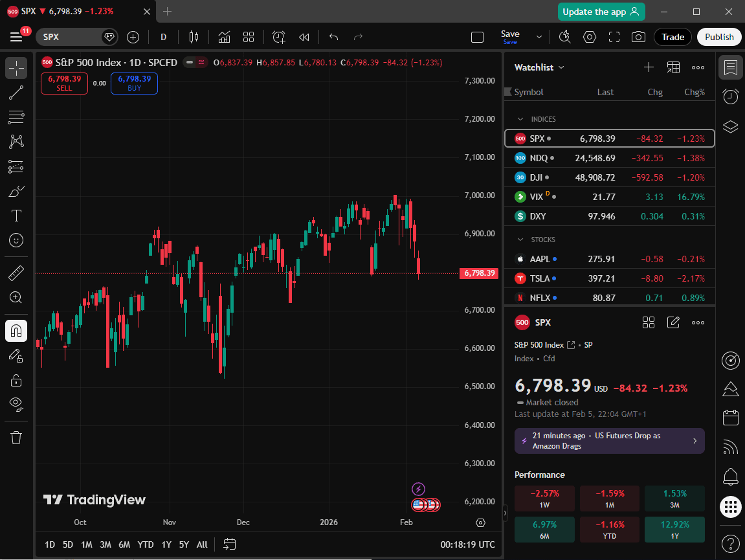Open the Save layout dropdown arrow

click(538, 37)
